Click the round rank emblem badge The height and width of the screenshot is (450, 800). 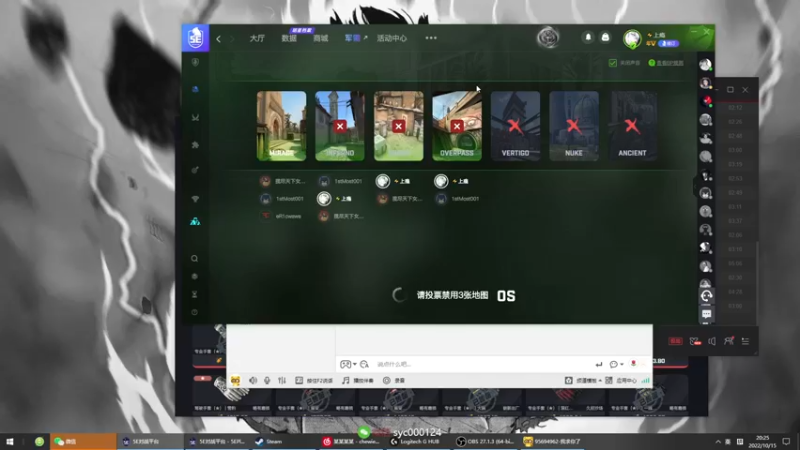[548, 38]
